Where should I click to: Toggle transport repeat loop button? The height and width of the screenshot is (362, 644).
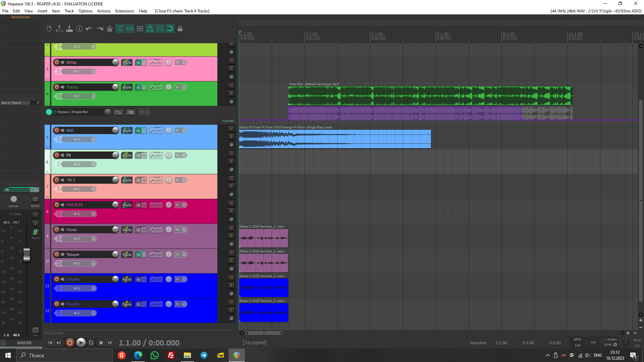pos(91,343)
